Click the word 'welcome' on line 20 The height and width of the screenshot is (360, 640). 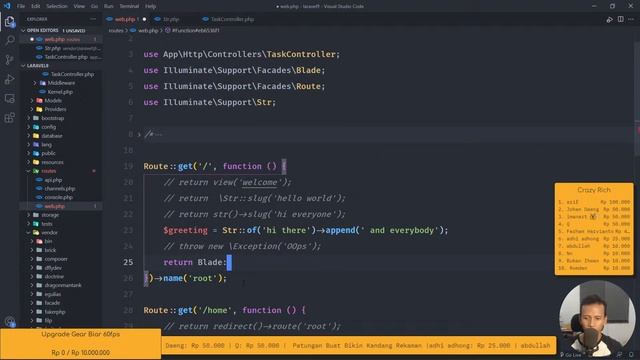(x=259, y=182)
